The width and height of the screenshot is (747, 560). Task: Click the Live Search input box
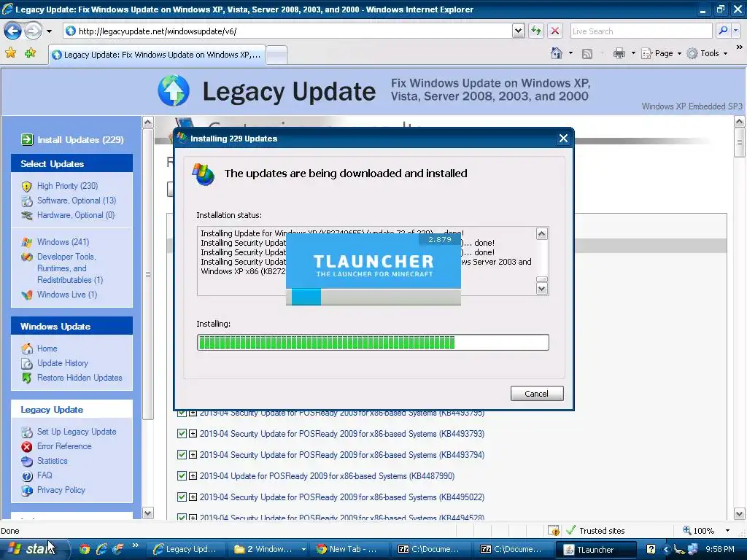[x=641, y=31]
